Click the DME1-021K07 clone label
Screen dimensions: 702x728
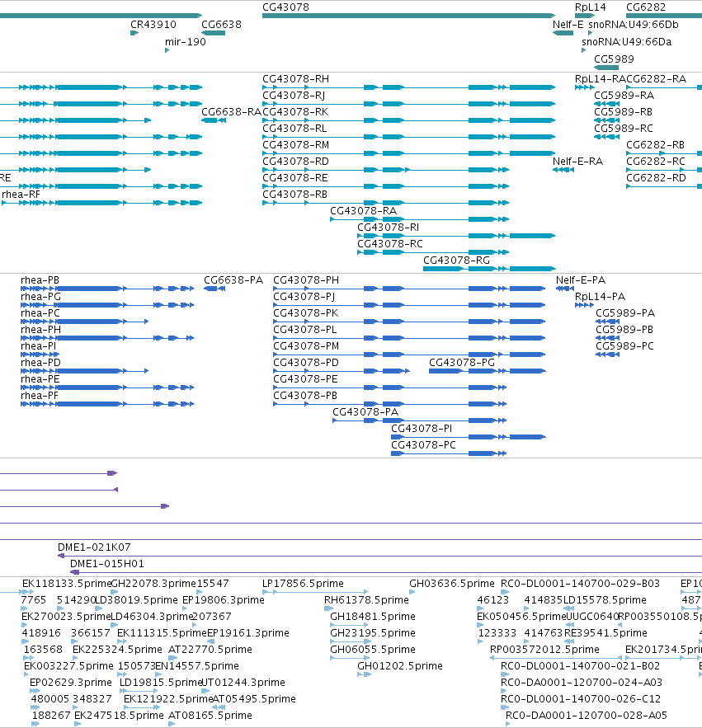coord(94,547)
